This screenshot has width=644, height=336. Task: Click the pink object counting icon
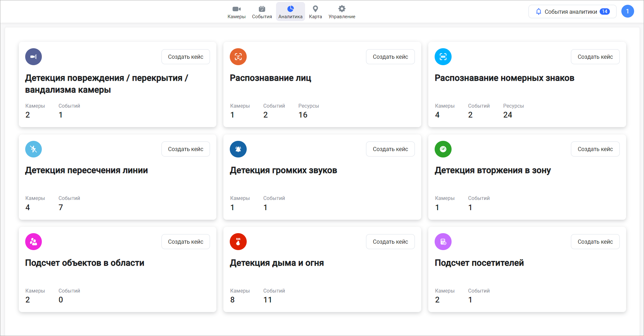tap(34, 242)
